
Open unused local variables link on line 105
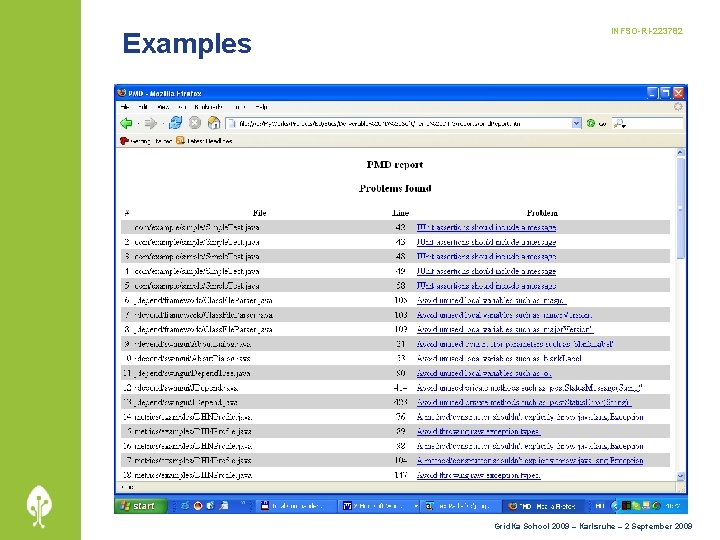pos(491,300)
